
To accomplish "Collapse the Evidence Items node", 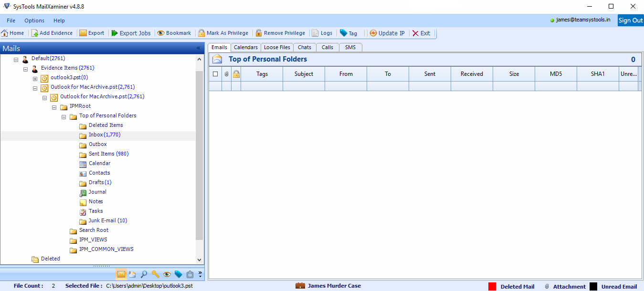I will (25, 69).
